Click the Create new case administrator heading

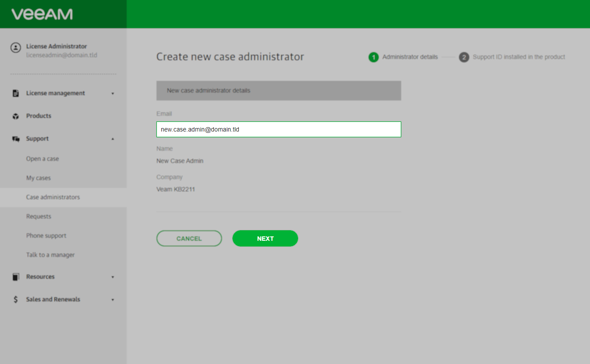(x=230, y=57)
